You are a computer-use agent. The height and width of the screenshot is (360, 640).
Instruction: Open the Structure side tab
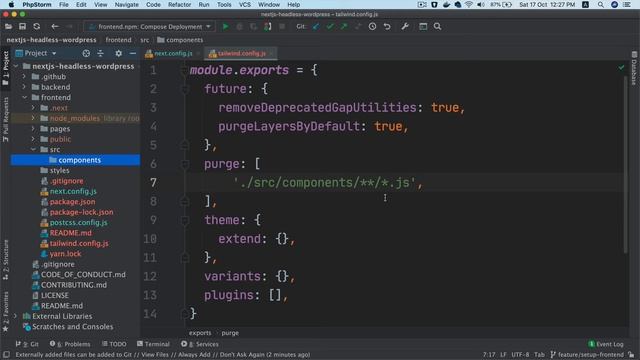(5, 260)
